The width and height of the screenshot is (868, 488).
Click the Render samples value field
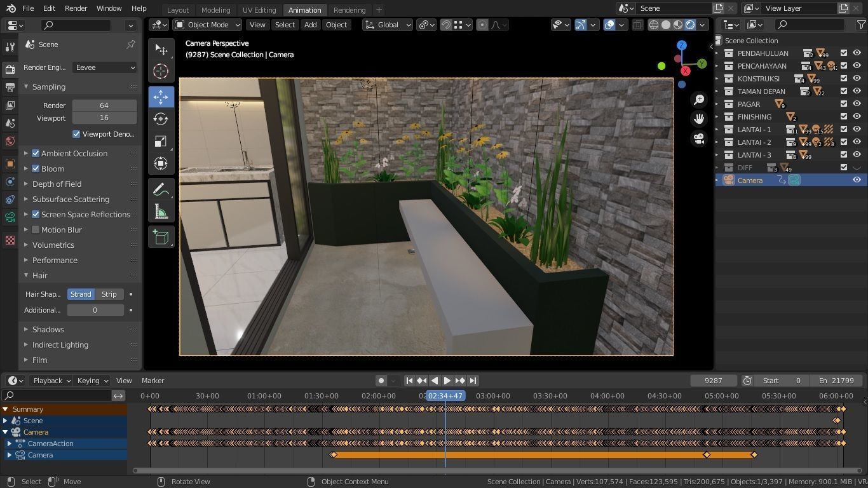pos(104,105)
